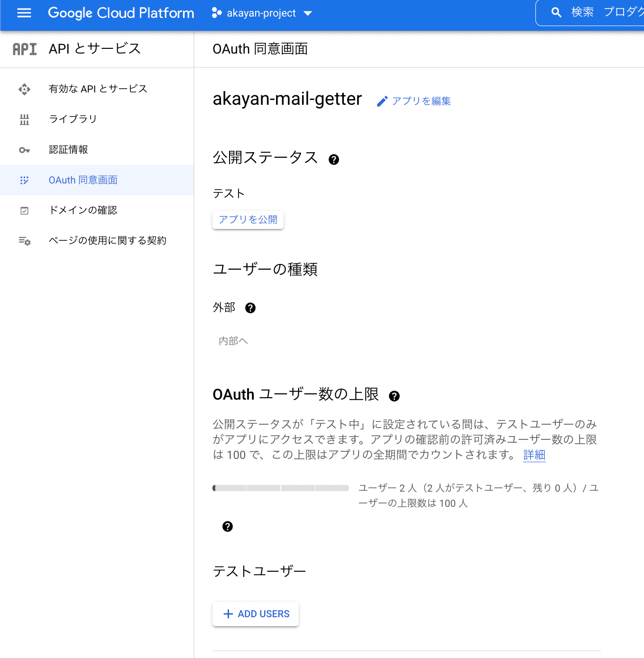Click the API とサービス sidebar header
The width and height of the screenshot is (644, 658).
[x=94, y=49]
